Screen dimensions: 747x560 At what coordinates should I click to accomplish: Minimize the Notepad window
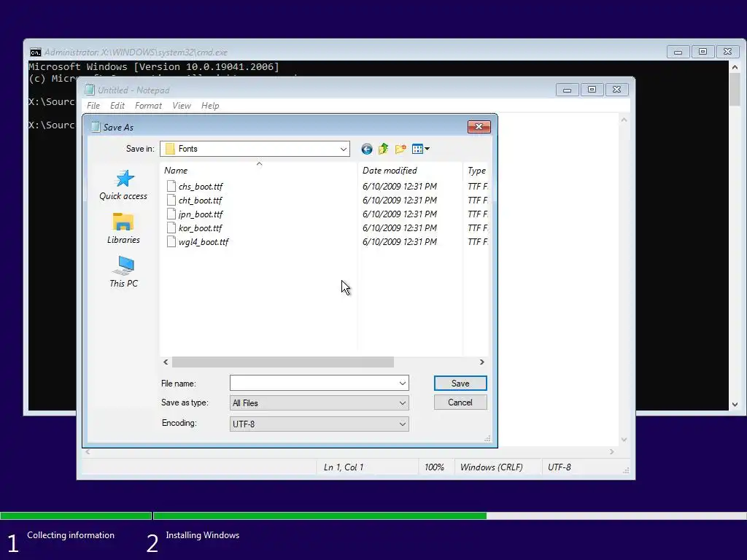click(x=567, y=90)
